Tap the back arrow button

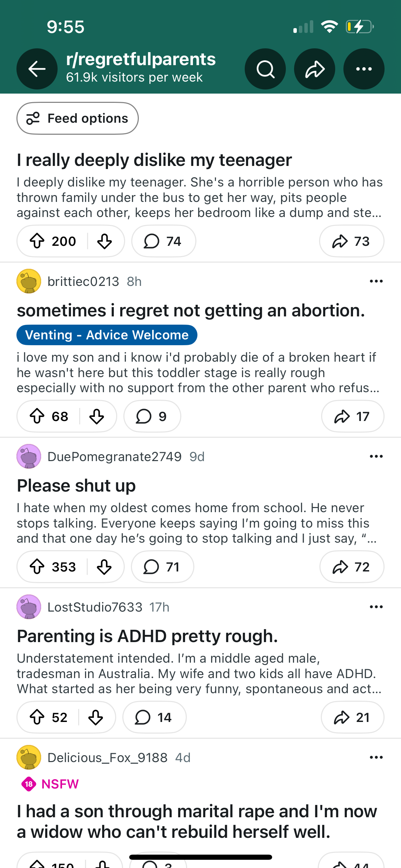(x=37, y=69)
